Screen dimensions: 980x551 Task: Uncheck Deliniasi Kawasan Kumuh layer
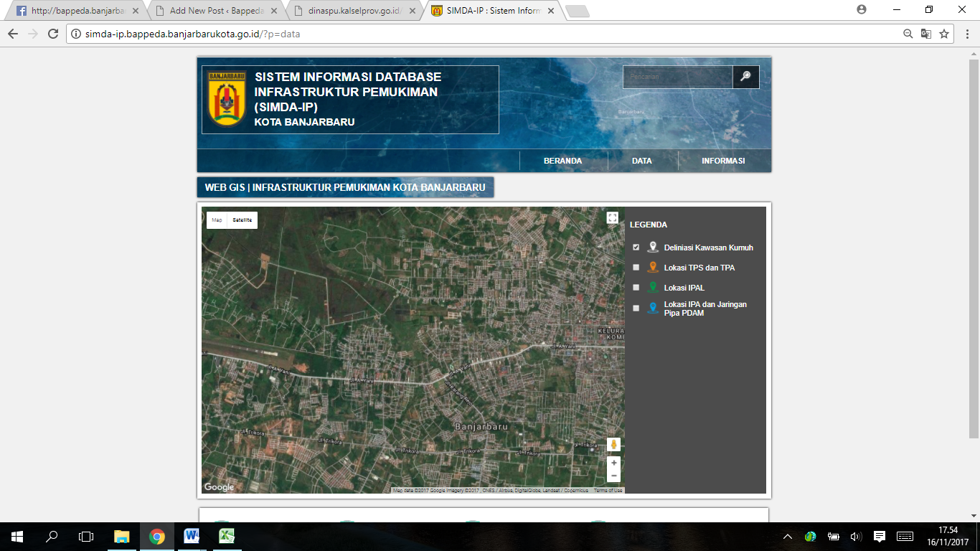(636, 248)
